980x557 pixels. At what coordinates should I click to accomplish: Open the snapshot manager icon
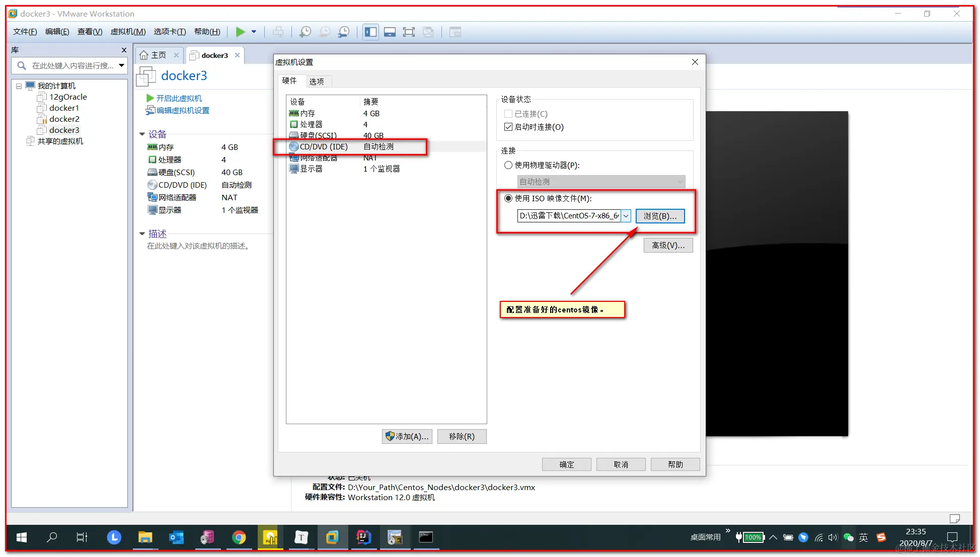(344, 32)
